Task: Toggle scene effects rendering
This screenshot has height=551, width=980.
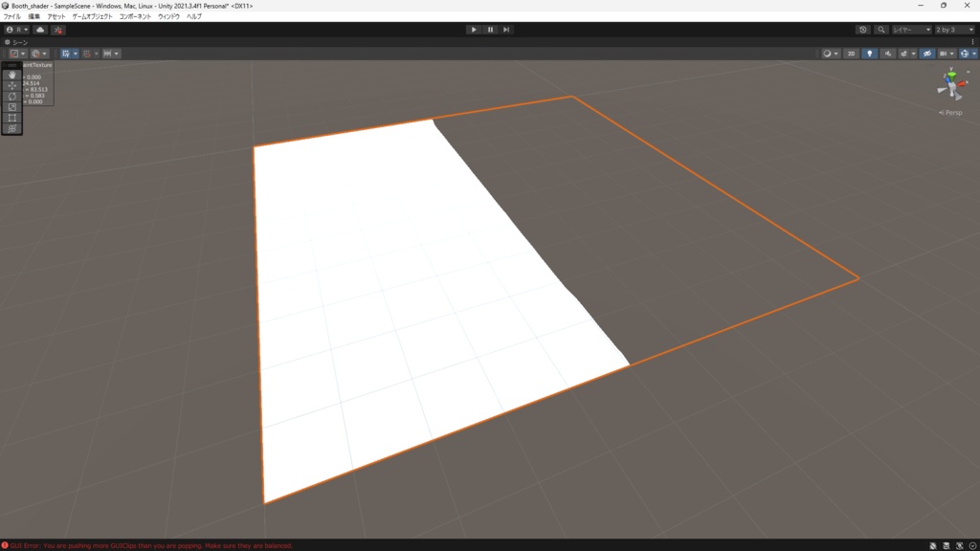Action: (903, 54)
